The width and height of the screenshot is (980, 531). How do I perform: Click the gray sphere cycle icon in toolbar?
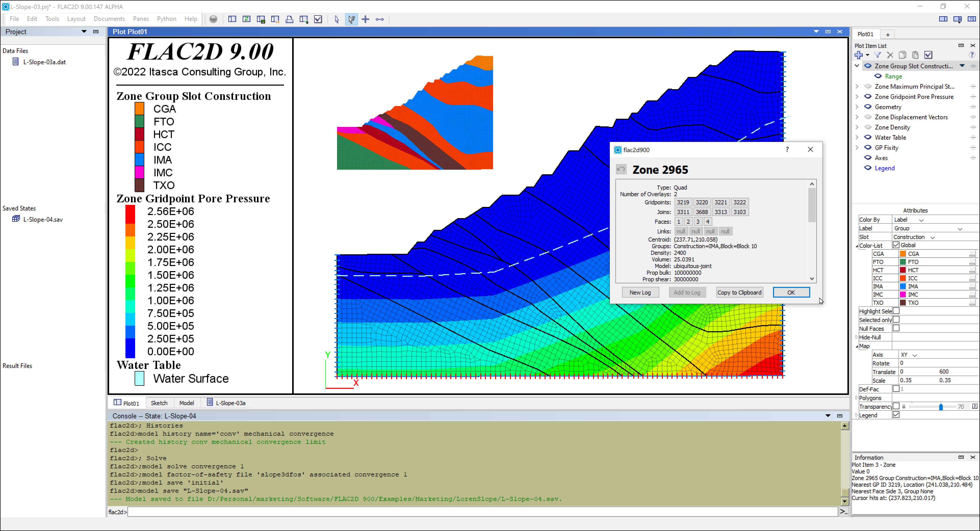pyautogui.click(x=213, y=19)
